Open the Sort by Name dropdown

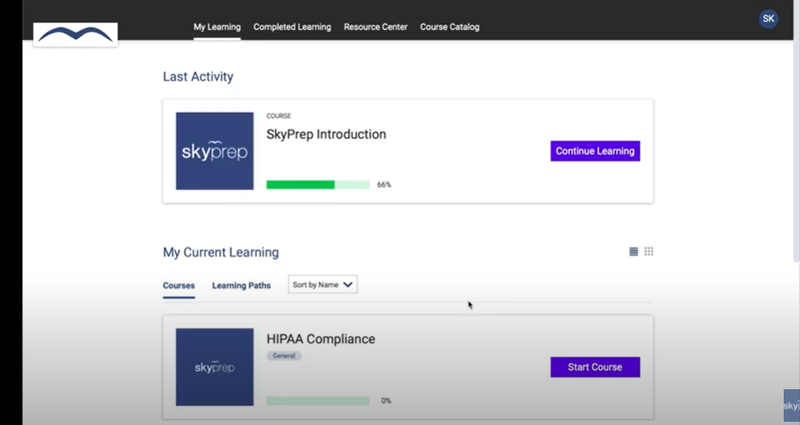coord(322,285)
